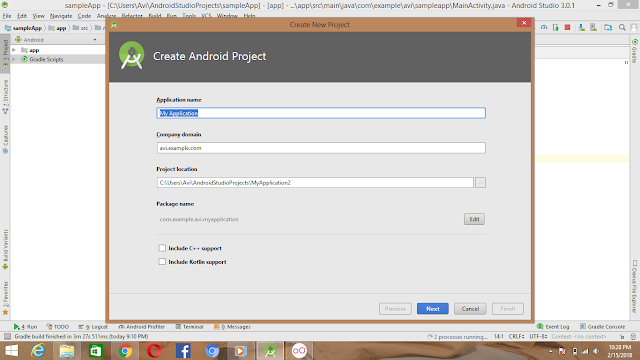The width and height of the screenshot is (640, 360).
Task: Click the UTF-8 encoding selector
Action: coord(538,337)
